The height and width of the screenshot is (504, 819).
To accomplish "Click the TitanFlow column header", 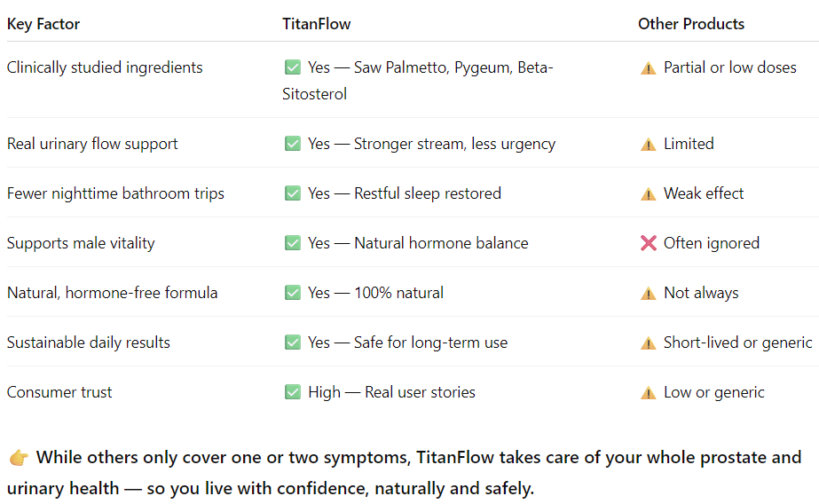I will [316, 24].
